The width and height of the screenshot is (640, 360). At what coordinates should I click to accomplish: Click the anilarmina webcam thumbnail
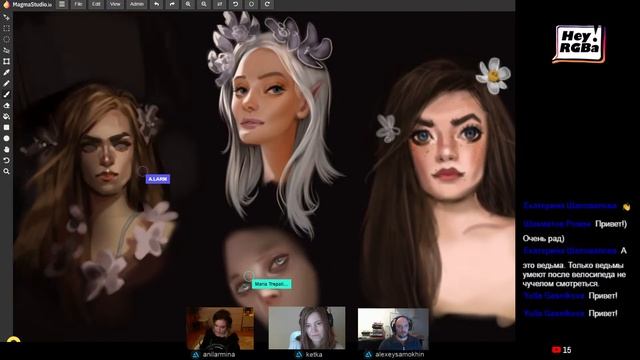point(220,328)
